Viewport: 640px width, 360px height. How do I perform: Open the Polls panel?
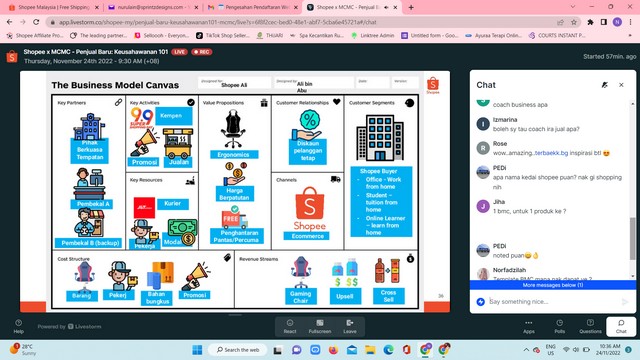[560, 327]
